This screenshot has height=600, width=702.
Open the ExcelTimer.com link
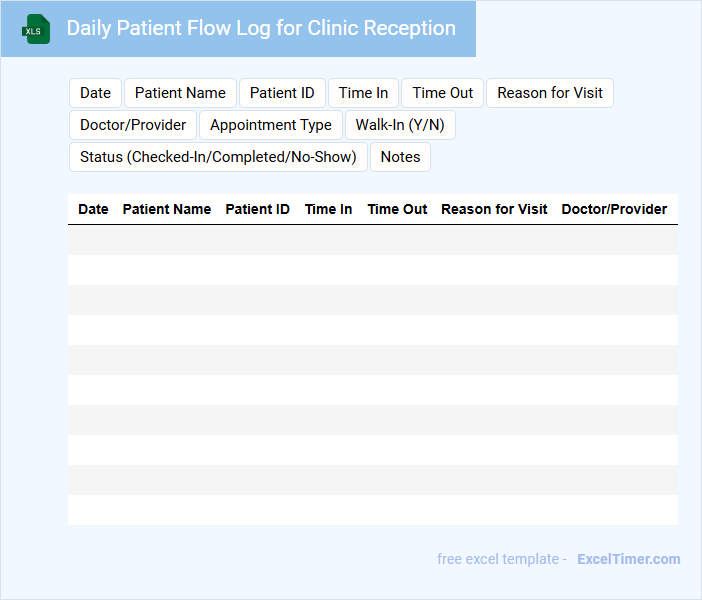(628, 559)
